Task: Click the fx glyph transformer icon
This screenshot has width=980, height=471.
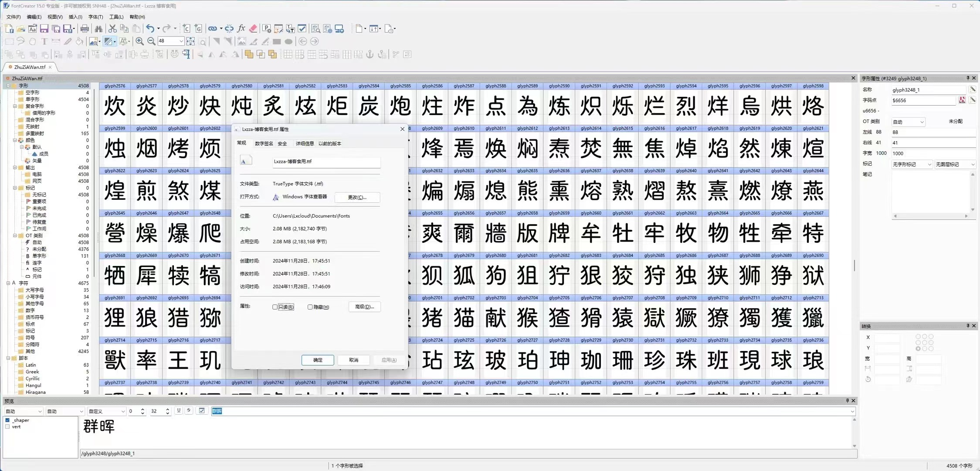Action: pyautogui.click(x=241, y=29)
